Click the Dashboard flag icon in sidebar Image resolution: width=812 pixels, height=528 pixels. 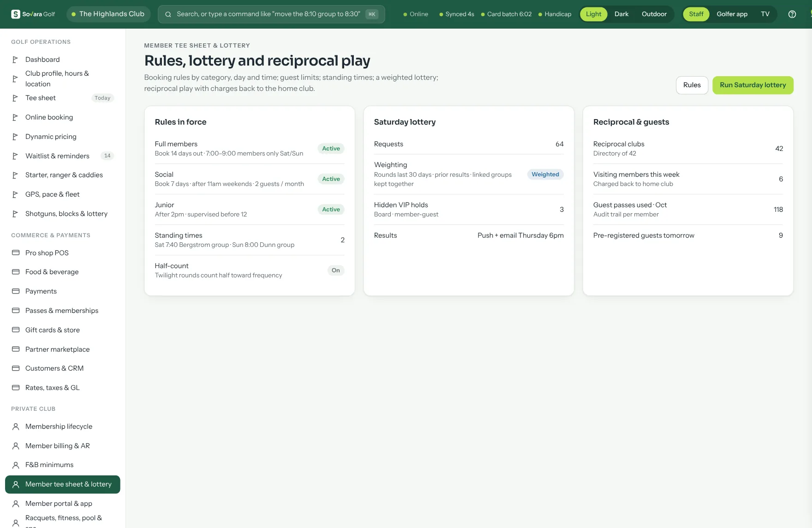click(x=15, y=60)
